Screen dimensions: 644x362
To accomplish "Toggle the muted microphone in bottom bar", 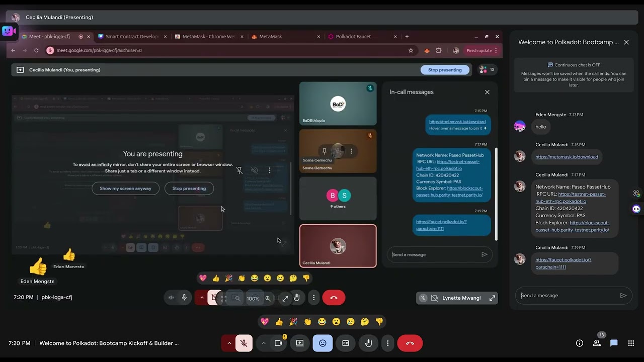I will pos(244,343).
